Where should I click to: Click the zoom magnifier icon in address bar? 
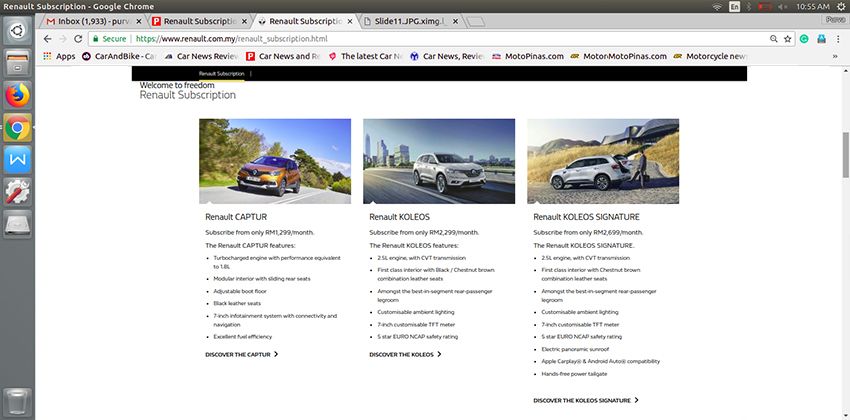pyautogui.click(x=774, y=39)
